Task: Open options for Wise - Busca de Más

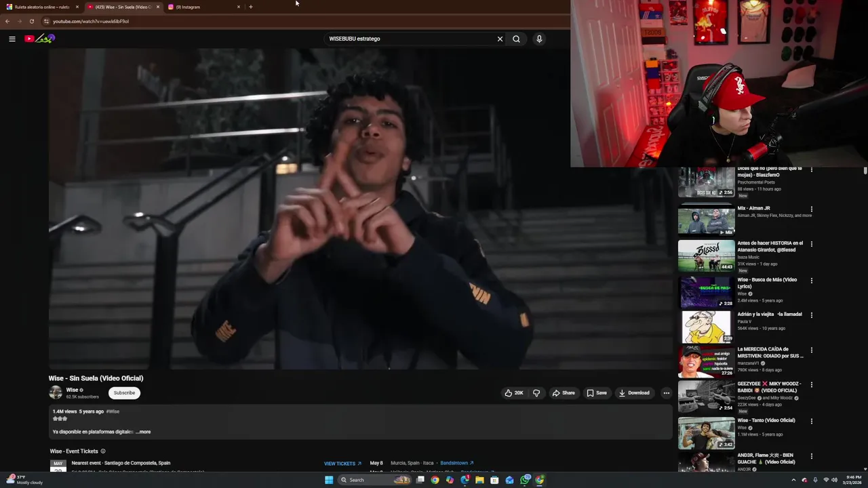Action: (x=811, y=281)
